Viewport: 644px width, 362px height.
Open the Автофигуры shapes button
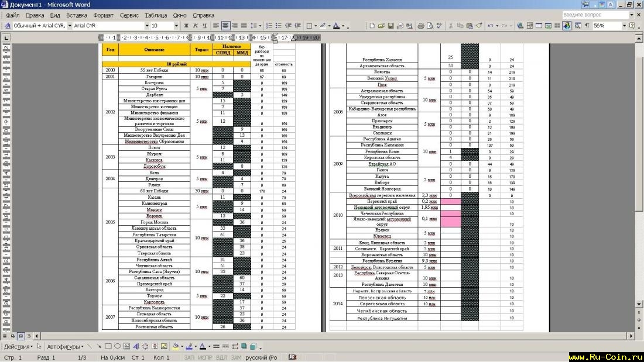[64, 346]
